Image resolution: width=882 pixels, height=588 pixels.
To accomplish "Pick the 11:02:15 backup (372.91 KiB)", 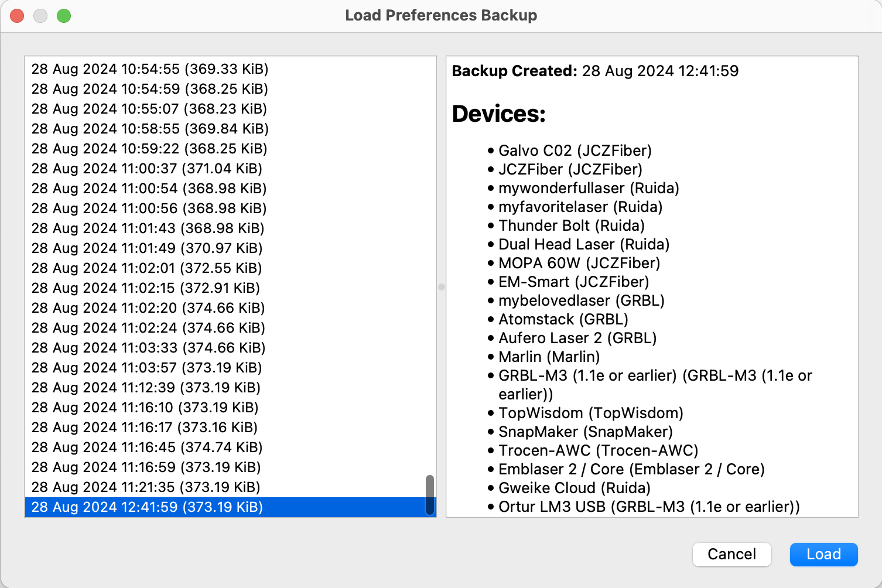I will pos(145,288).
